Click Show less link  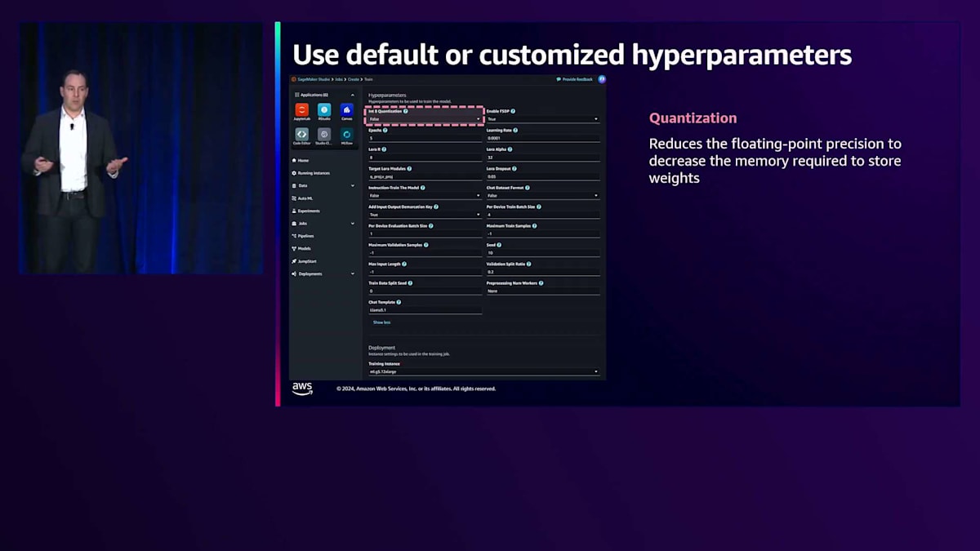click(x=381, y=322)
